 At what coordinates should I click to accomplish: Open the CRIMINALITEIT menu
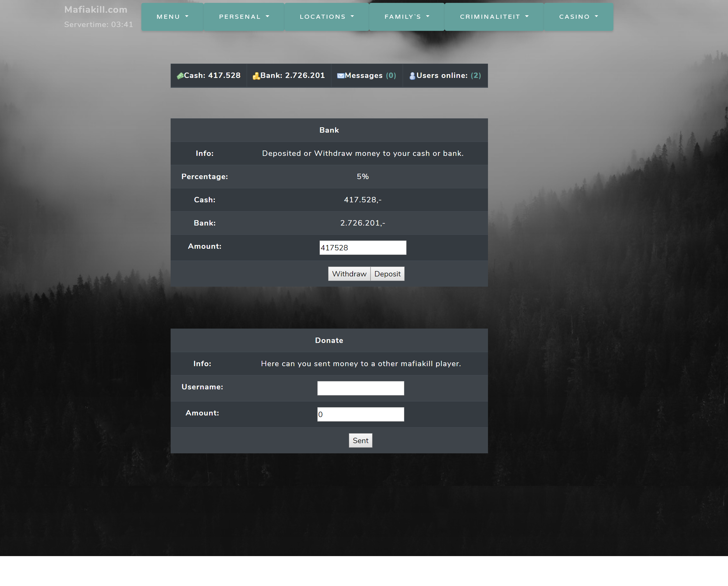click(494, 17)
